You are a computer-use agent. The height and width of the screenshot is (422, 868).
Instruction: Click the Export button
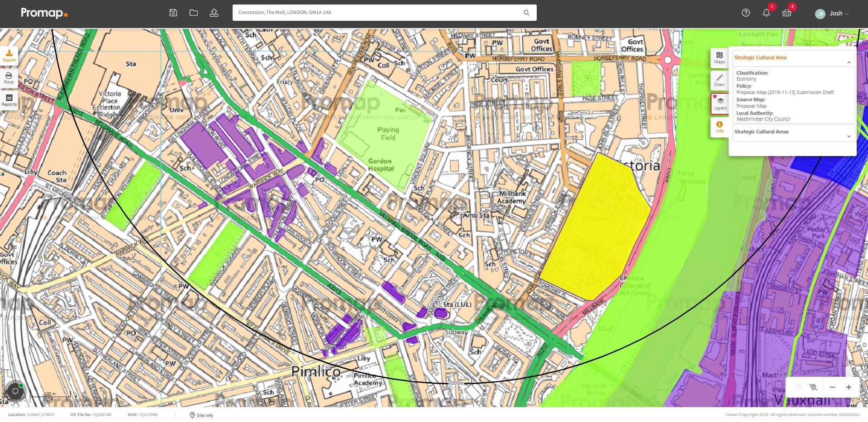click(9, 56)
